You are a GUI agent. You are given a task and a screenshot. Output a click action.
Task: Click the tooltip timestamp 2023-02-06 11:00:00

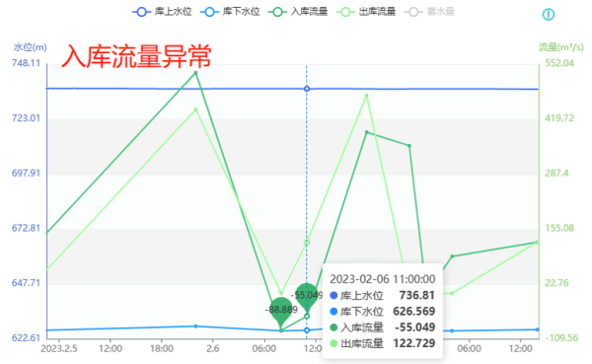point(383,279)
